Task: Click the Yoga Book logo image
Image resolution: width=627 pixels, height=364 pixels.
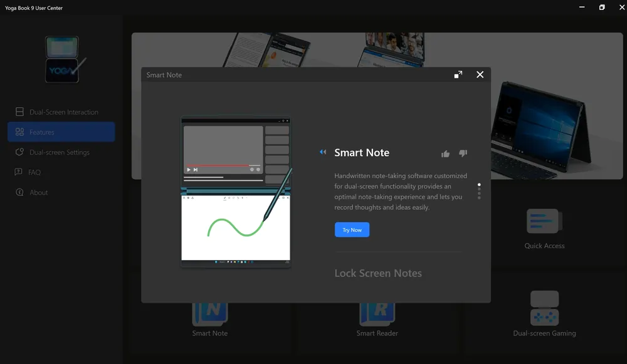Action: (65, 60)
